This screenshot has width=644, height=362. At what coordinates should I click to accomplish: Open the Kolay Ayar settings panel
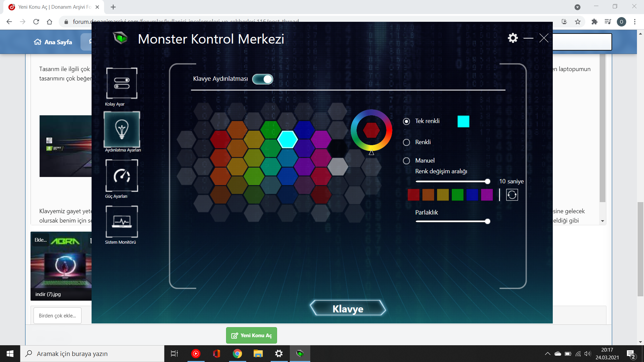tap(122, 83)
